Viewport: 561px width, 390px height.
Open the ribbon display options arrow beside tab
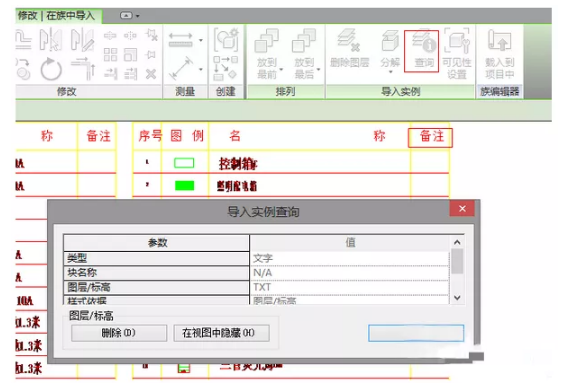point(138,16)
